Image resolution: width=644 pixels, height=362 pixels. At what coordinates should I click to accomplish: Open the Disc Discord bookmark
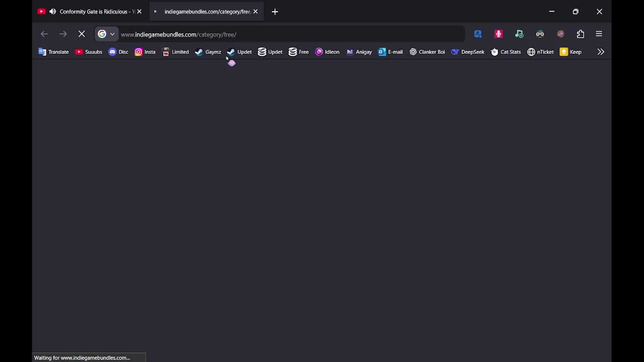pos(118,52)
